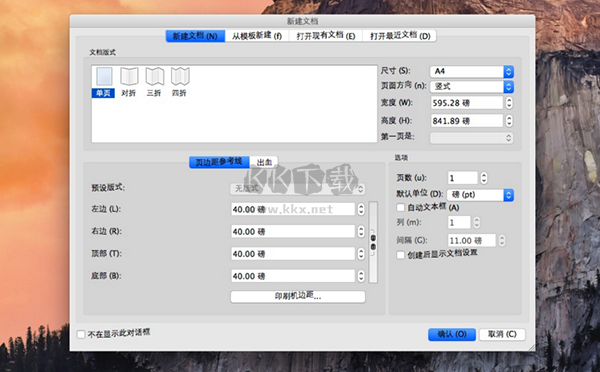Open the 第一页是 dropdown
The width and height of the screenshot is (600, 372).
pyautogui.click(x=471, y=137)
